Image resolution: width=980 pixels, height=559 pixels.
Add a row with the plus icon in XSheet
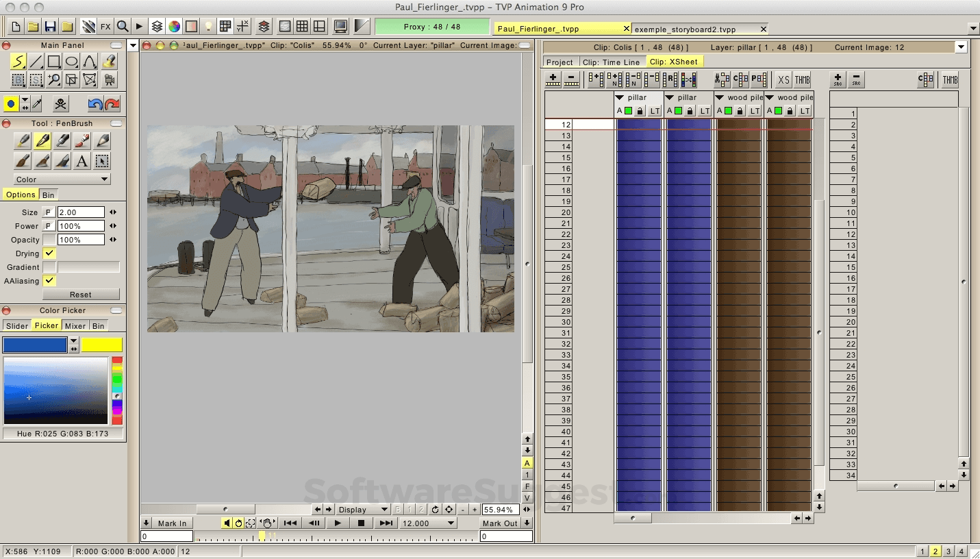553,80
